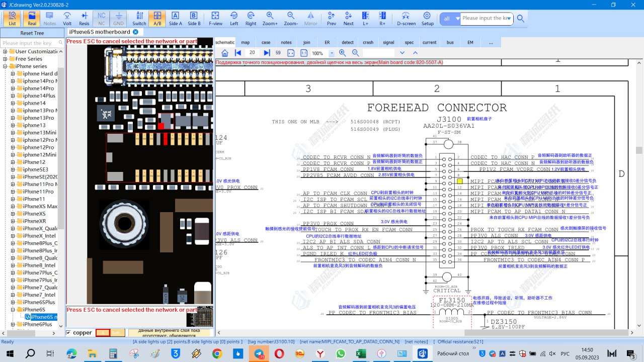Open Excel from the taskbar
This screenshot has height=362, width=644.
(361, 353)
